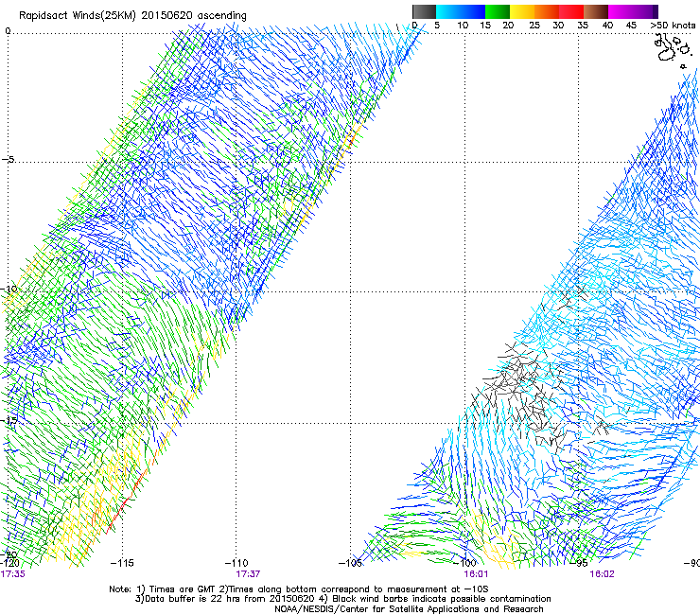
Task: Click the '-105' longitude axis label
Action: pyautogui.click(x=350, y=563)
